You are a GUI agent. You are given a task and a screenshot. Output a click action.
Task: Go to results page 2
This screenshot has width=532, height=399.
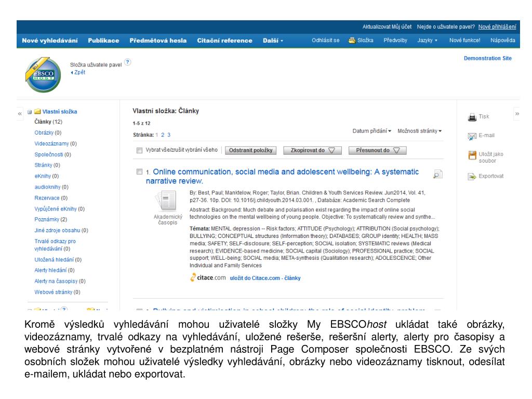click(163, 135)
